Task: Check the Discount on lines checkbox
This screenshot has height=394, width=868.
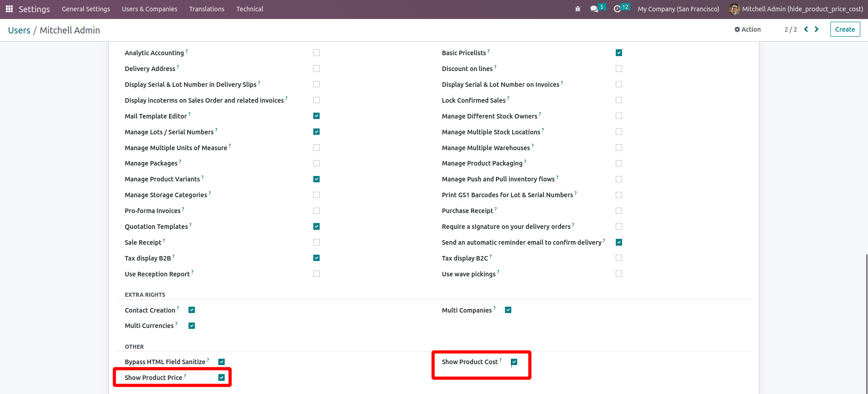Action: coord(619,69)
